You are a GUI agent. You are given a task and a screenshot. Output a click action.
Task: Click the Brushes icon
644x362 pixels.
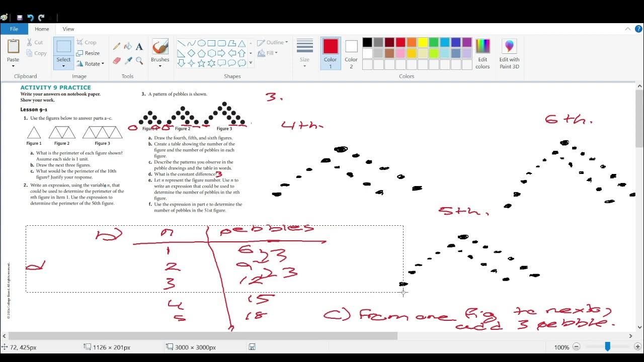pyautogui.click(x=160, y=47)
